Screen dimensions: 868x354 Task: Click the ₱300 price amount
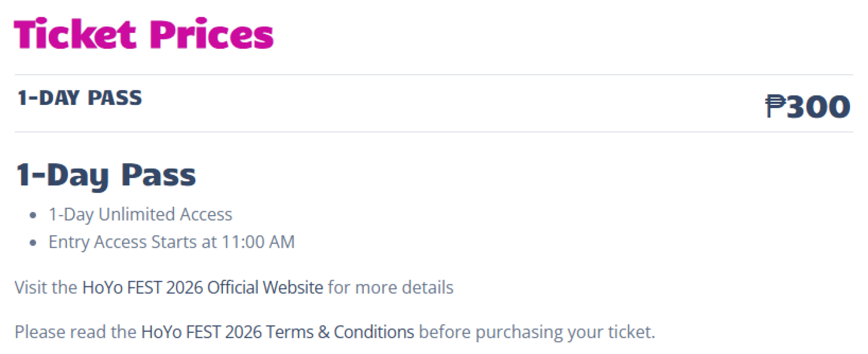(x=808, y=106)
